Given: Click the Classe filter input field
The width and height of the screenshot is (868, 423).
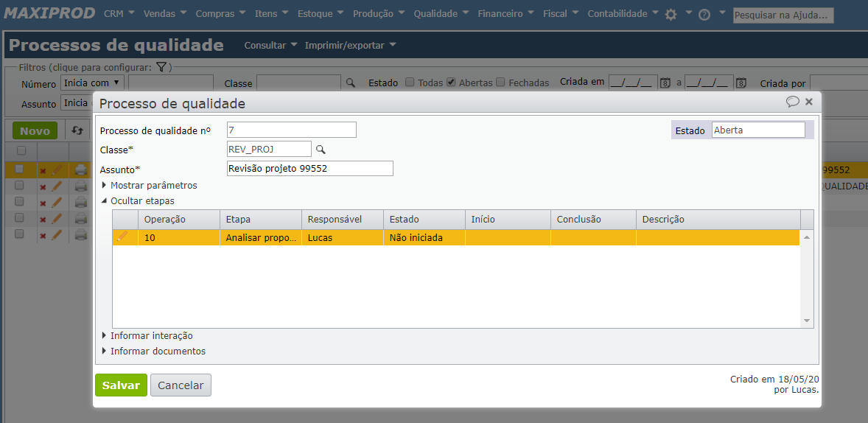Looking at the screenshot, I should click(299, 83).
